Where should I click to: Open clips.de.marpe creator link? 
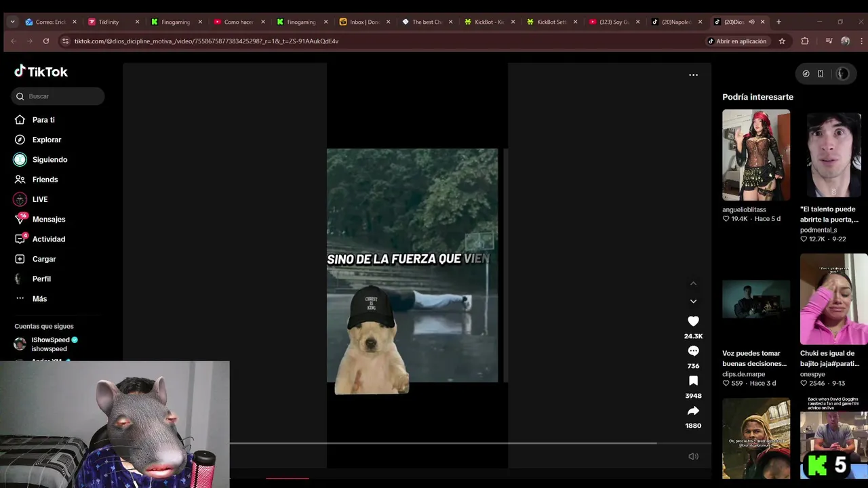(x=743, y=374)
